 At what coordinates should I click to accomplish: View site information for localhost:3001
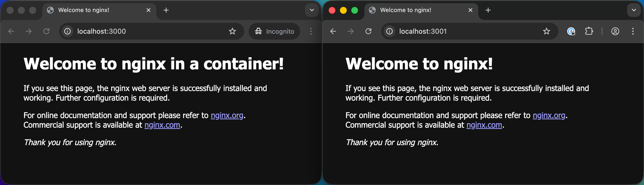tap(389, 31)
